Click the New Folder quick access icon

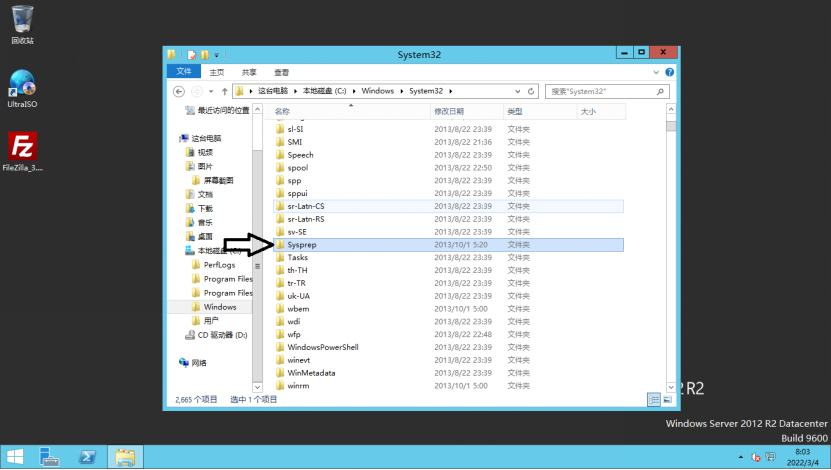pos(205,55)
